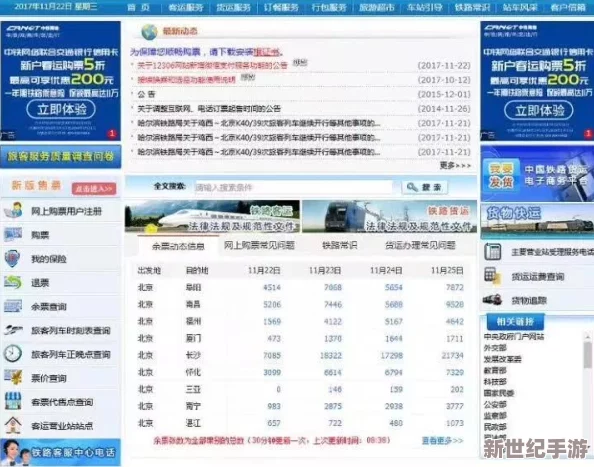Click the 购票 ticket purchase icon
The width and height of the screenshot is (594, 467).
tap(13, 235)
